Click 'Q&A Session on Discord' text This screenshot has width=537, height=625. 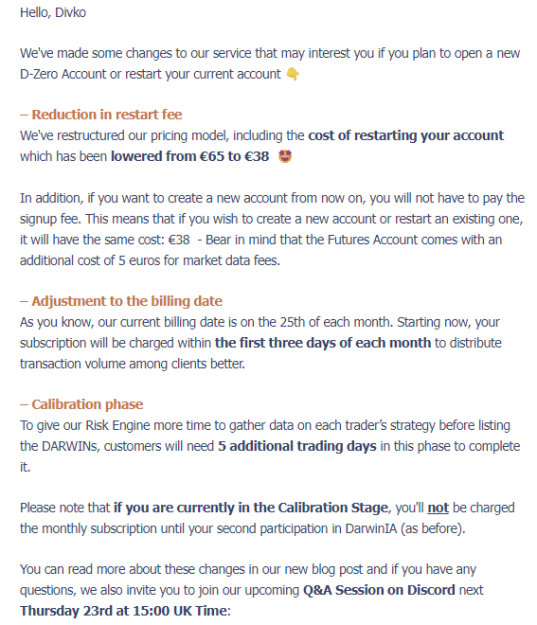click(x=379, y=590)
